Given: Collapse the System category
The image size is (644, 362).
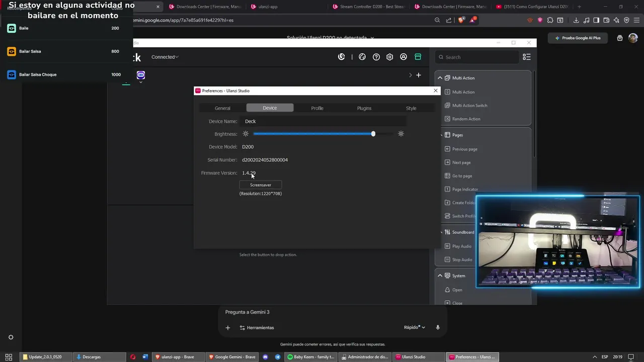Looking at the screenshot, I should click(x=440, y=276).
